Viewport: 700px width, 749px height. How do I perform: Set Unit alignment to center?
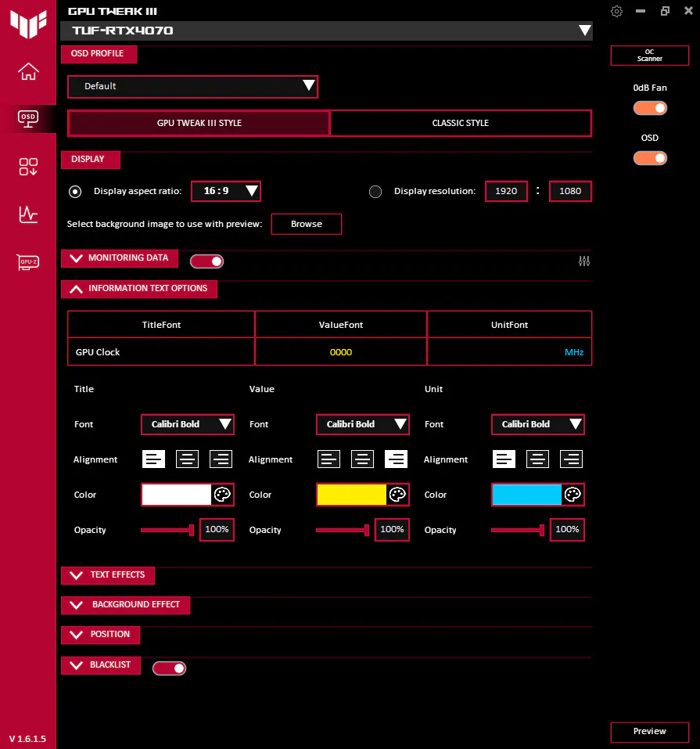pos(537,459)
